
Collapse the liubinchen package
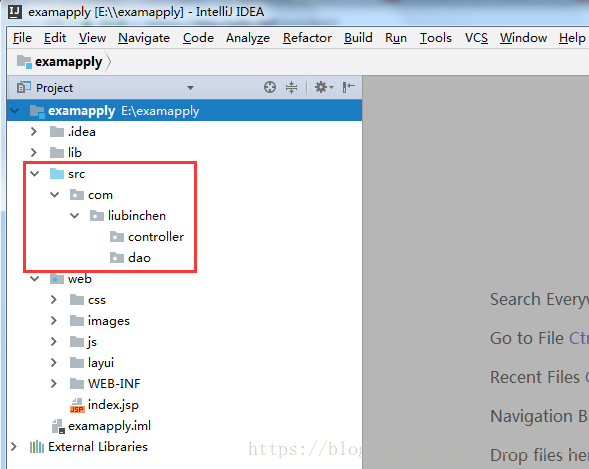[x=75, y=216]
